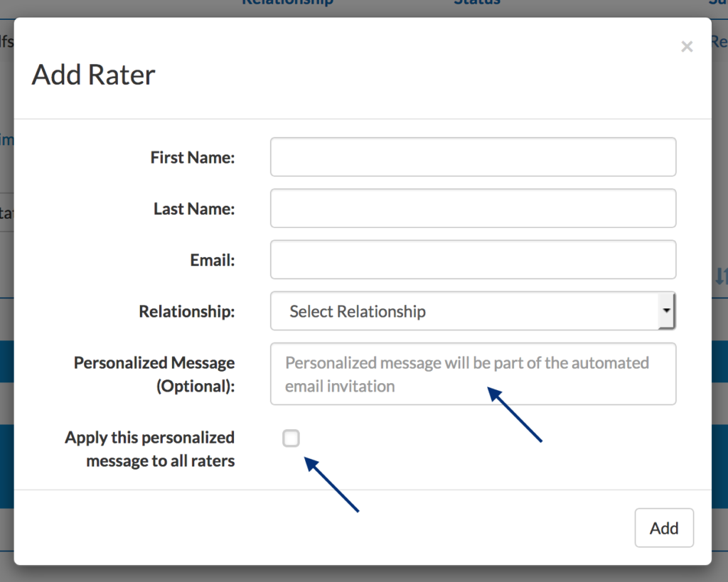Click the Last Name label
728x582 pixels.
tap(194, 209)
